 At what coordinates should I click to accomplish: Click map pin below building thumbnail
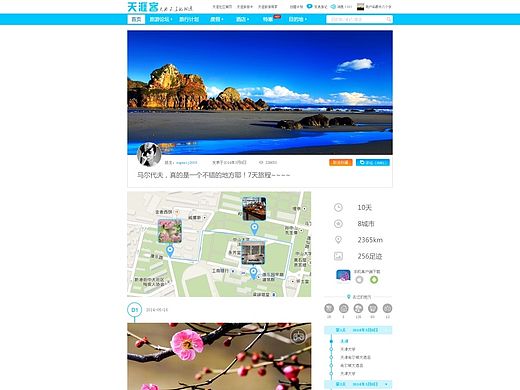coord(253,273)
